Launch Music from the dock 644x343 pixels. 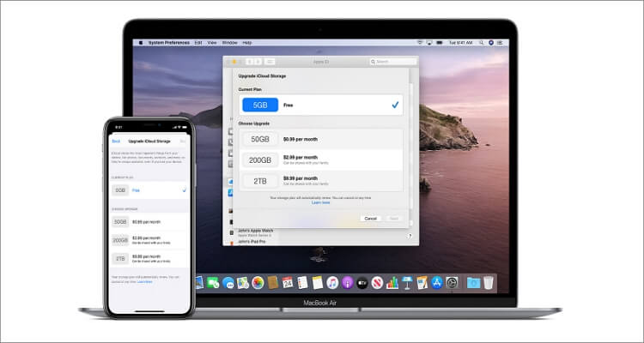[x=332, y=283]
